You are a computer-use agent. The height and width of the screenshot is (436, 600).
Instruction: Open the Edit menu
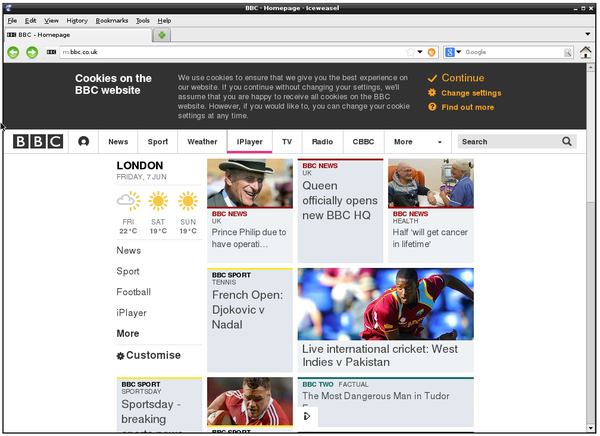pos(31,21)
